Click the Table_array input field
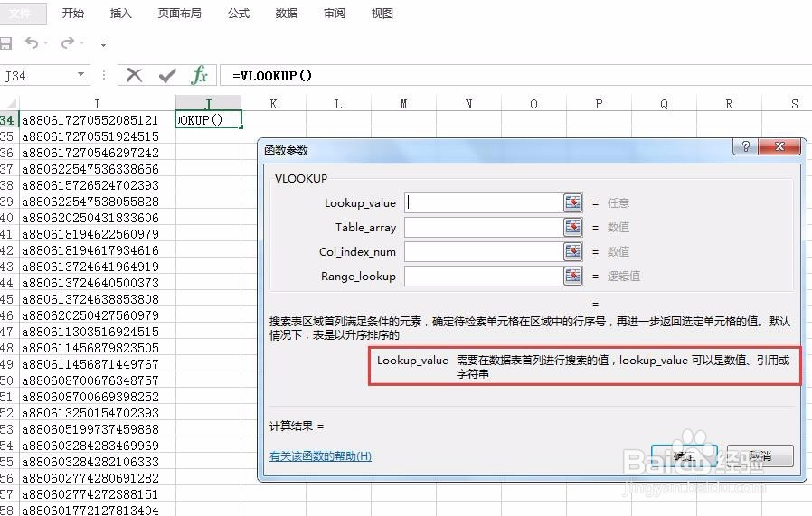Image resolution: width=812 pixels, height=516 pixels. tap(483, 227)
